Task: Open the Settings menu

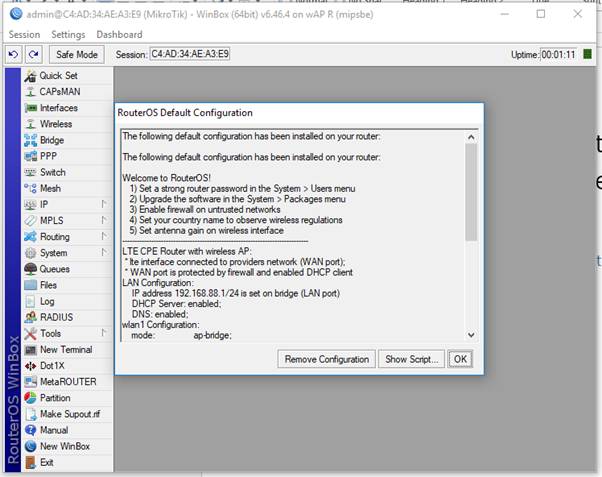Action: [x=68, y=35]
